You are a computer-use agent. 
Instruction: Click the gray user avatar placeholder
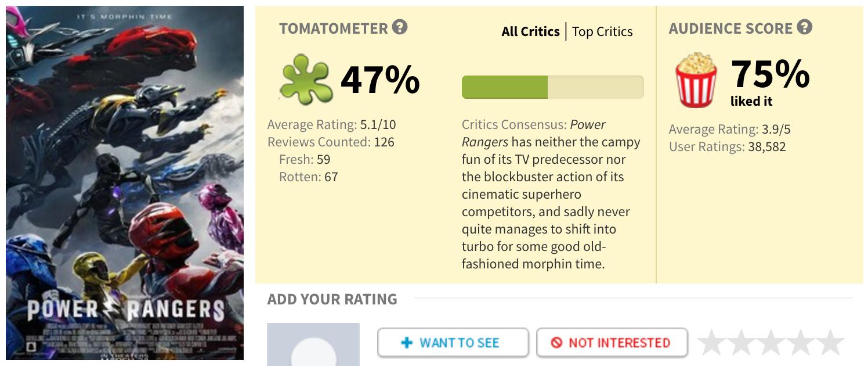pos(313,345)
